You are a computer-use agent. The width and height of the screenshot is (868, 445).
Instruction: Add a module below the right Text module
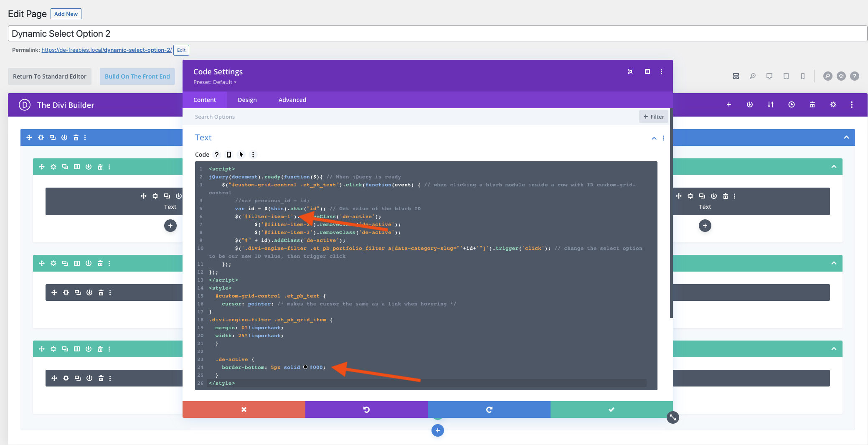(705, 226)
